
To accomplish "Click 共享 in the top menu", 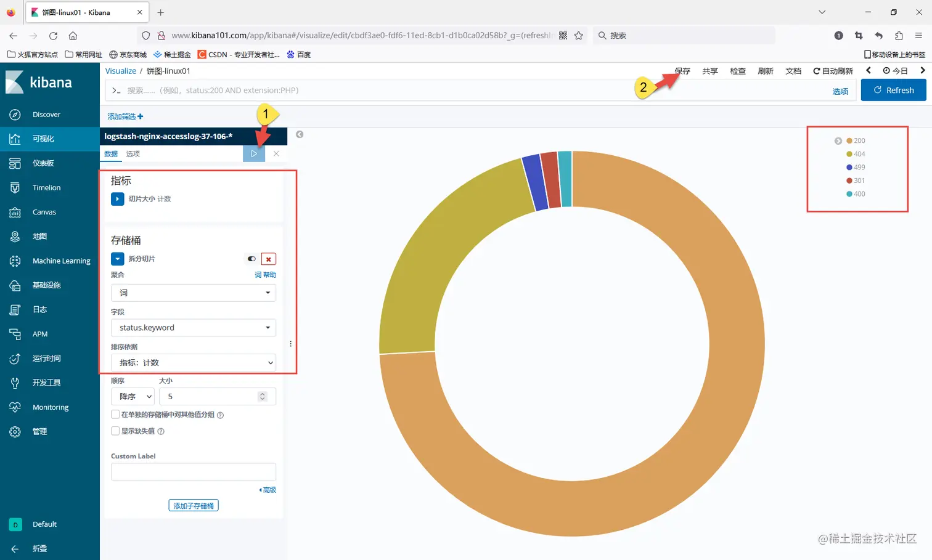I will click(710, 71).
